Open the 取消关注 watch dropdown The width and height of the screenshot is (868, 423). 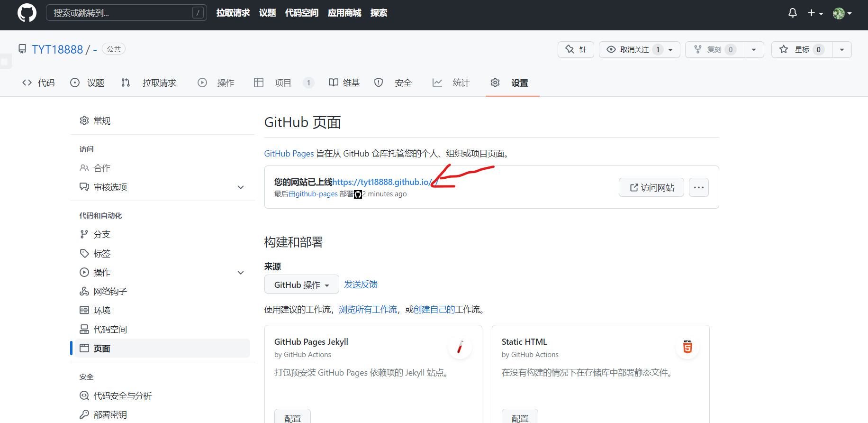(x=639, y=49)
